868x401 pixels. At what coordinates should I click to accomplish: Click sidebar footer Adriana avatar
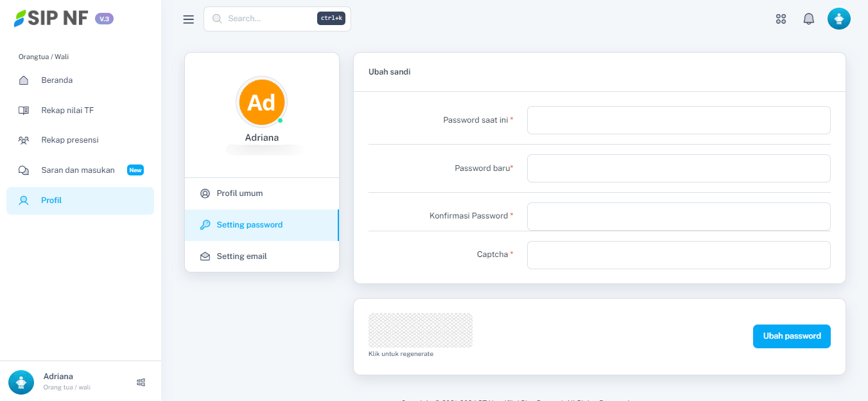pyautogui.click(x=21, y=382)
